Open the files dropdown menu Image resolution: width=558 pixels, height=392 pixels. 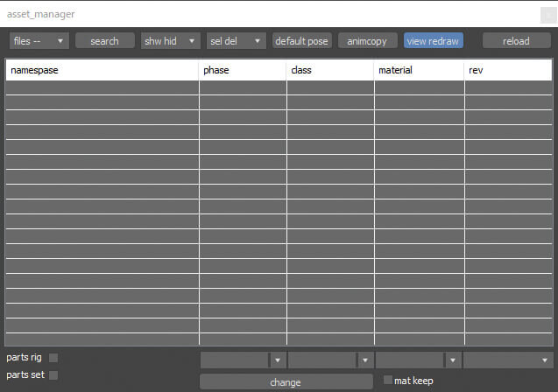[x=39, y=41]
